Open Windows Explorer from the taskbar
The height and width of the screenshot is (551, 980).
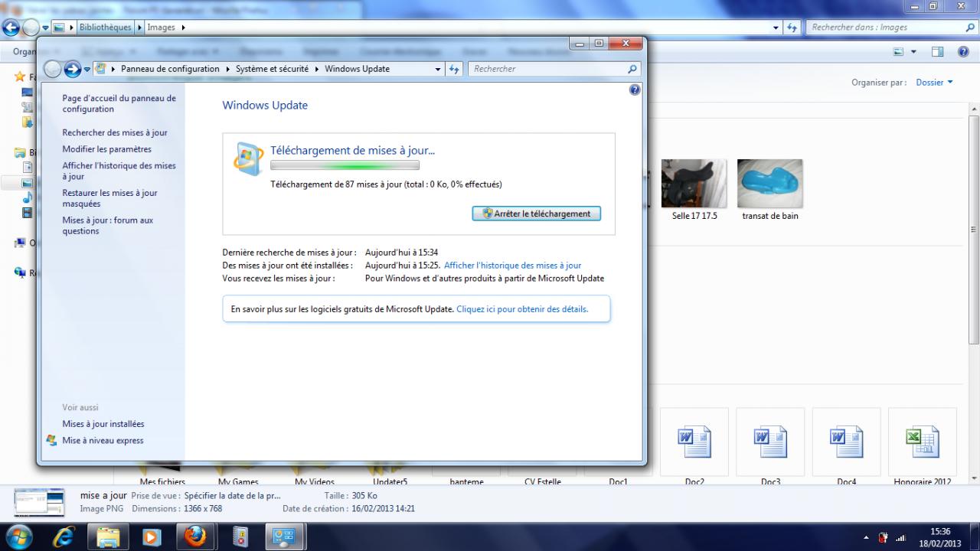109,536
